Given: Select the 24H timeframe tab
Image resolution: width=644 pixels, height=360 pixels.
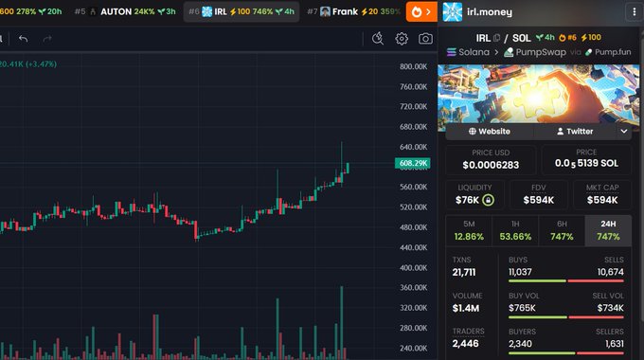Looking at the screenshot, I should pyautogui.click(x=608, y=230).
